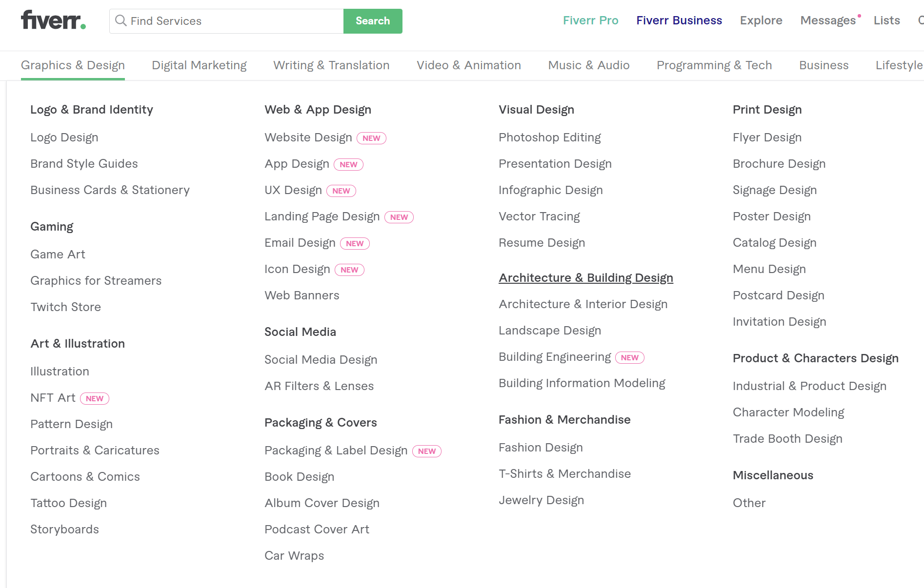
Task: Open Podcast Cover Art
Action: (317, 529)
